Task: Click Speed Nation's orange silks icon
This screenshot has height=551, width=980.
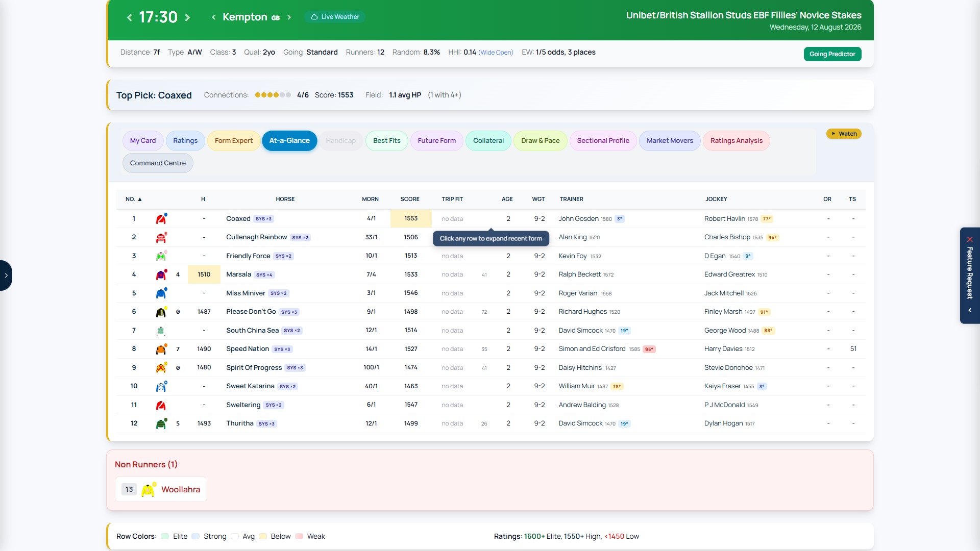Action: click(x=161, y=349)
